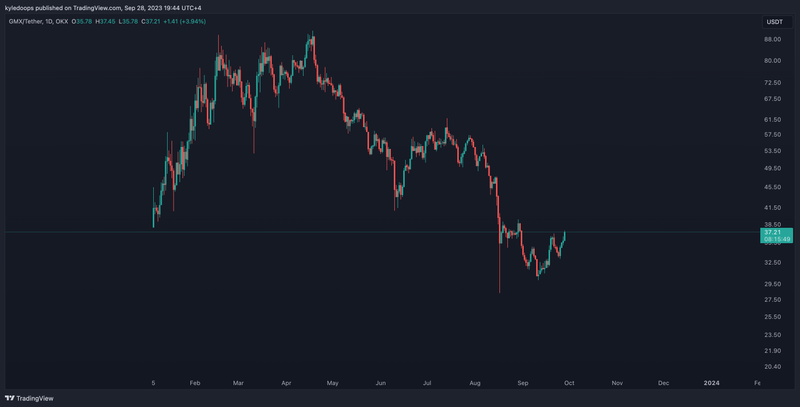Click the Jul label on time axis
Screen dimensions: 800x407
[427, 383]
